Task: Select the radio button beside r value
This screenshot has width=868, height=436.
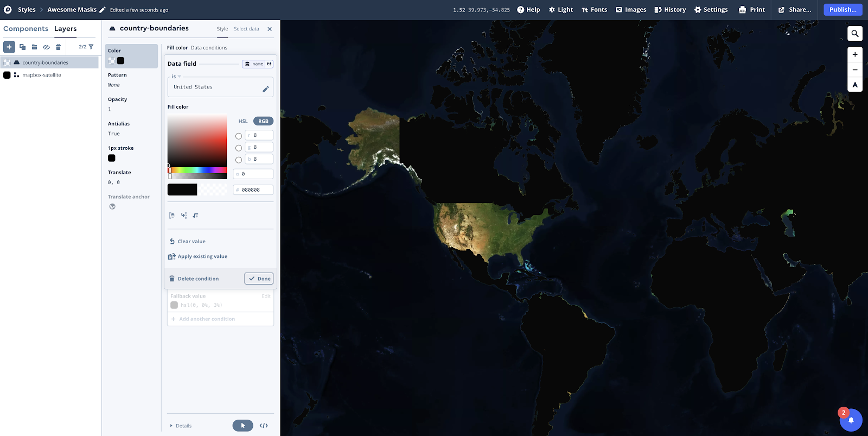Action: pos(239,136)
